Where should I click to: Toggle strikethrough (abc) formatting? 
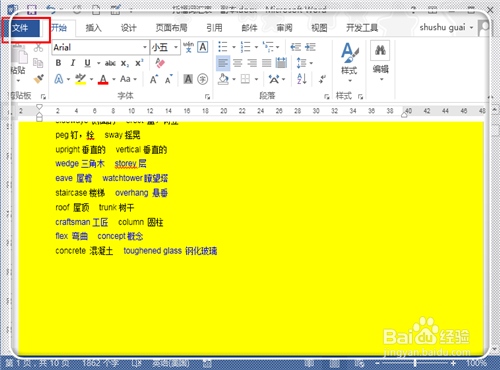click(110, 63)
